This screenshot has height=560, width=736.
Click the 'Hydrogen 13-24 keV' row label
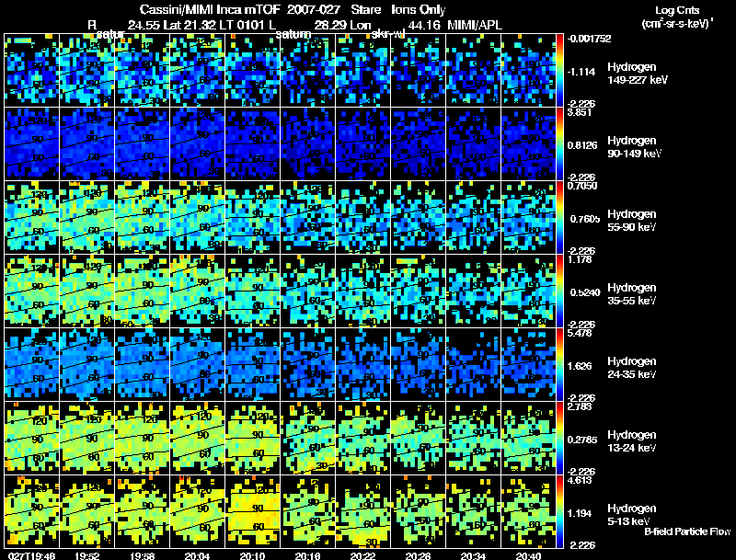pos(632,441)
